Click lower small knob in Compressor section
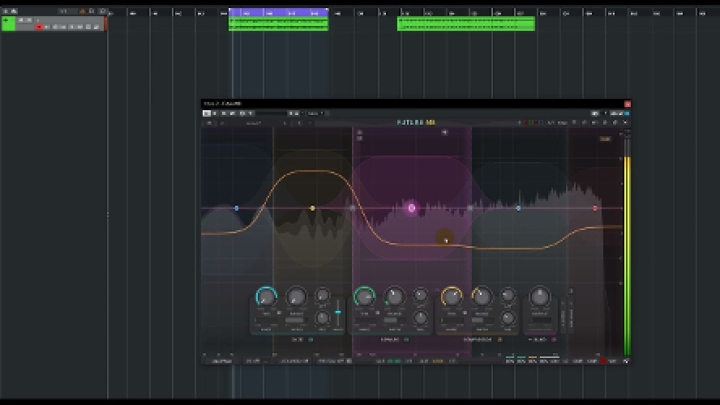 pos(508,318)
